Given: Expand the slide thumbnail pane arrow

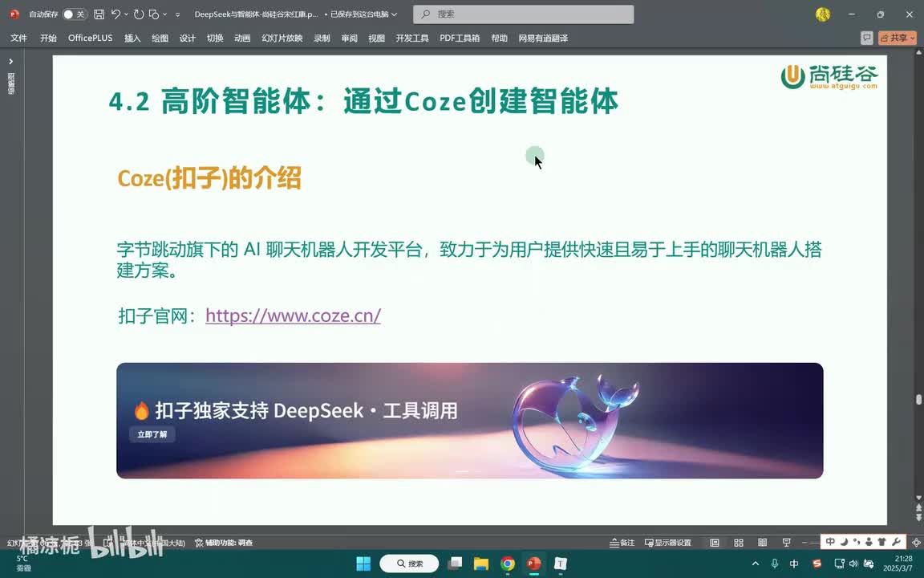Looking at the screenshot, I should [10, 61].
